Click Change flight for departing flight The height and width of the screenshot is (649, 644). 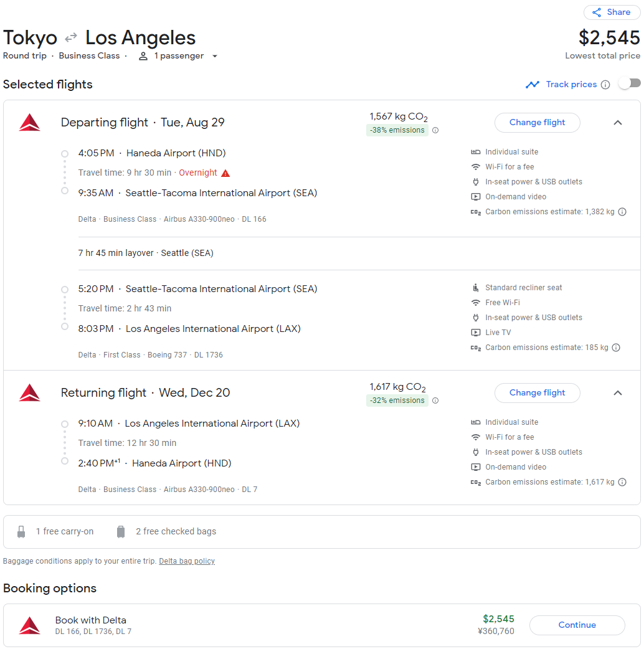pos(537,123)
